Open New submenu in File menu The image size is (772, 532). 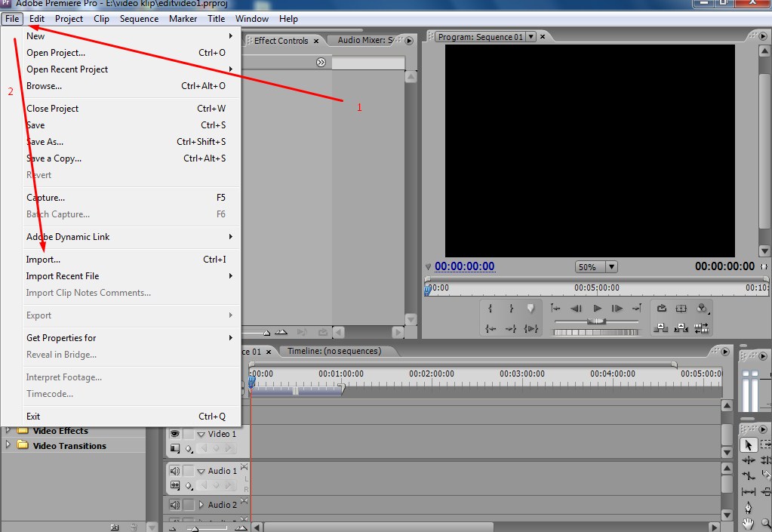(130, 36)
